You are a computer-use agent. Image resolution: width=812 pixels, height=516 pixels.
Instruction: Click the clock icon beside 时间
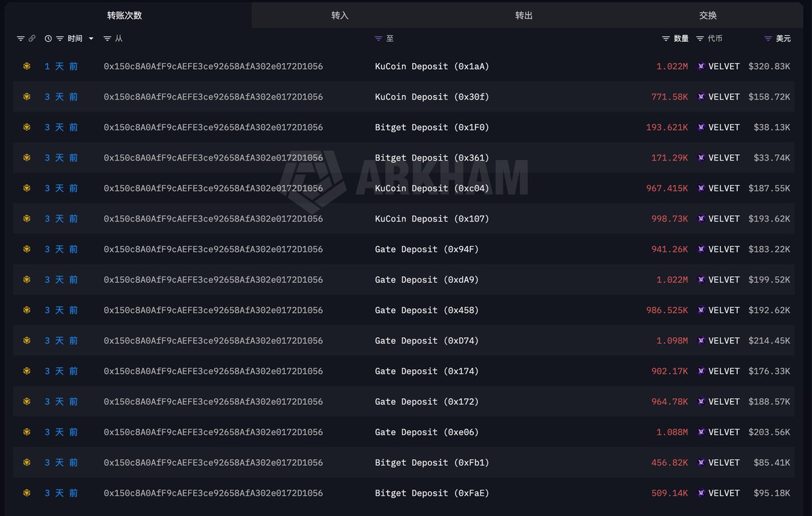pos(48,39)
